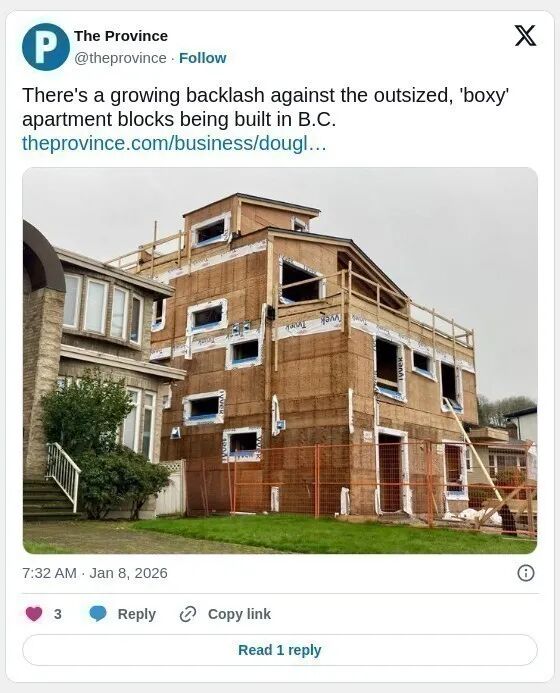The height and width of the screenshot is (693, 560).
Task: Click the green lawn in the photo
Action: coord(309,535)
